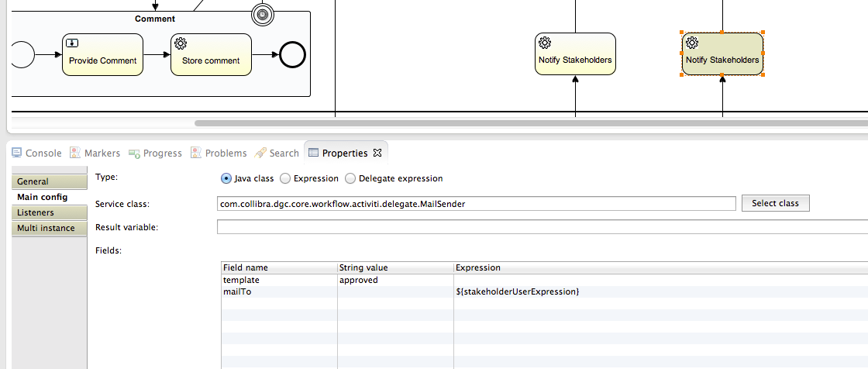
Task: Select the unselected Notify Stakeholders task
Action: click(575, 53)
